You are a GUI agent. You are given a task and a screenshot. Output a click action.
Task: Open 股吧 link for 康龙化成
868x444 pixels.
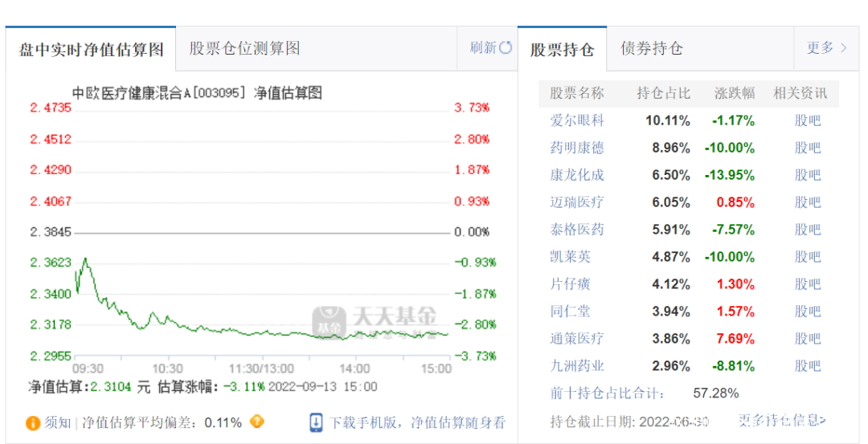808,175
